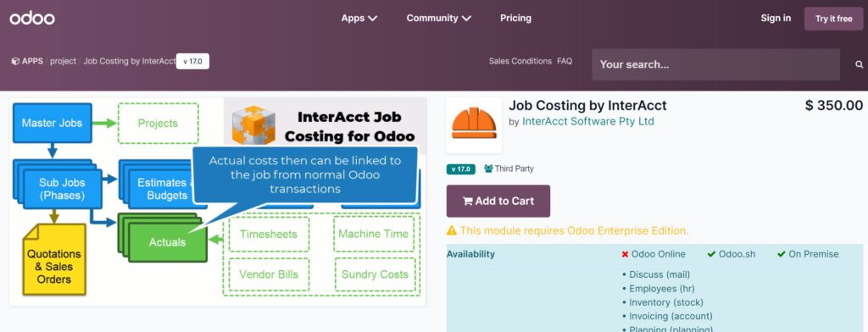Screen dimensions: 868x332
Task: Click the shopping cart icon in Add to Cart
Action: (468, 202)
